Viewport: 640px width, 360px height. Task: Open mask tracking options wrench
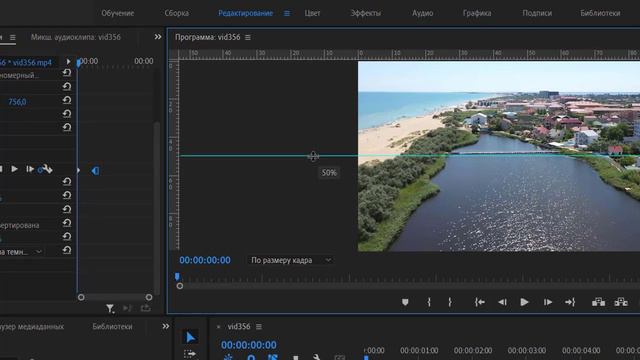click(x=47, y=169)
